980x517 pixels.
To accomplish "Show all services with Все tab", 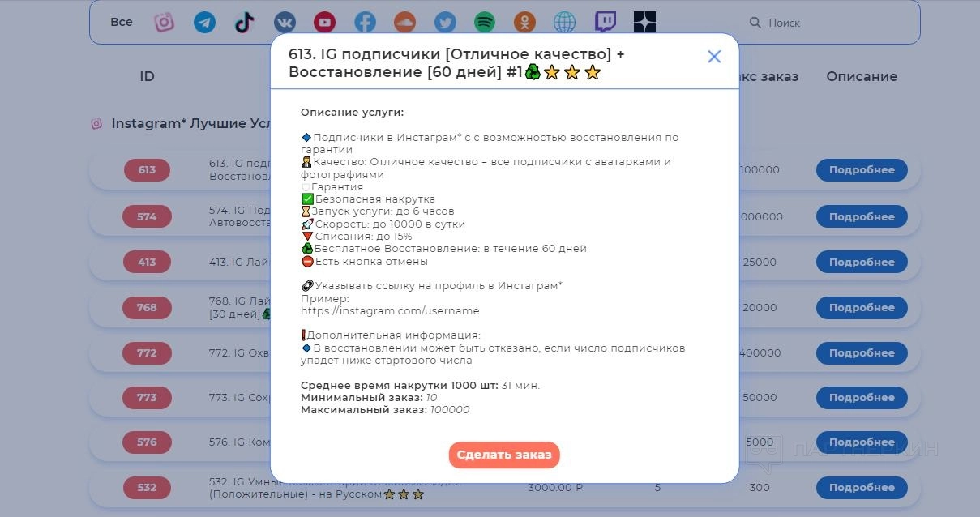I will [x=122, y=22].
